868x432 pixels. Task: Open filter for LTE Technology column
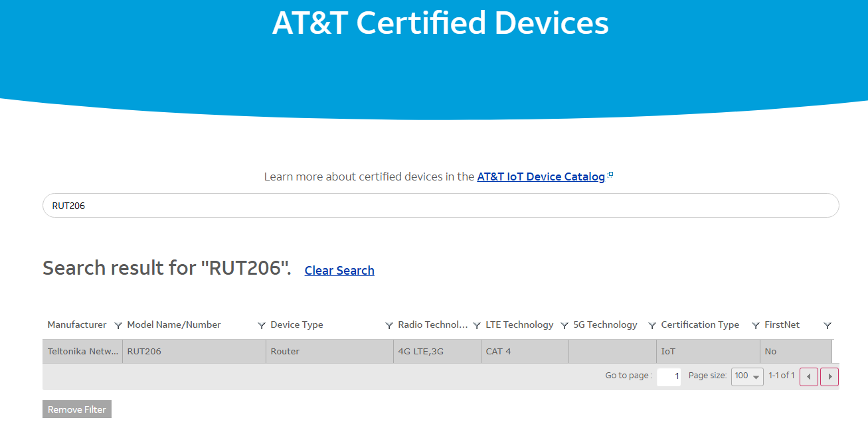click(564, 326)
